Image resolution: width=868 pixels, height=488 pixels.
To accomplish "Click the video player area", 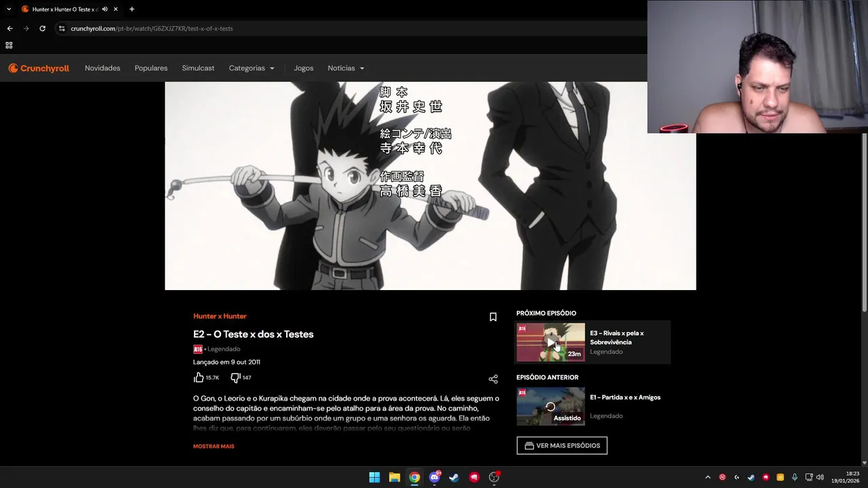I will (x=430, y=186).
